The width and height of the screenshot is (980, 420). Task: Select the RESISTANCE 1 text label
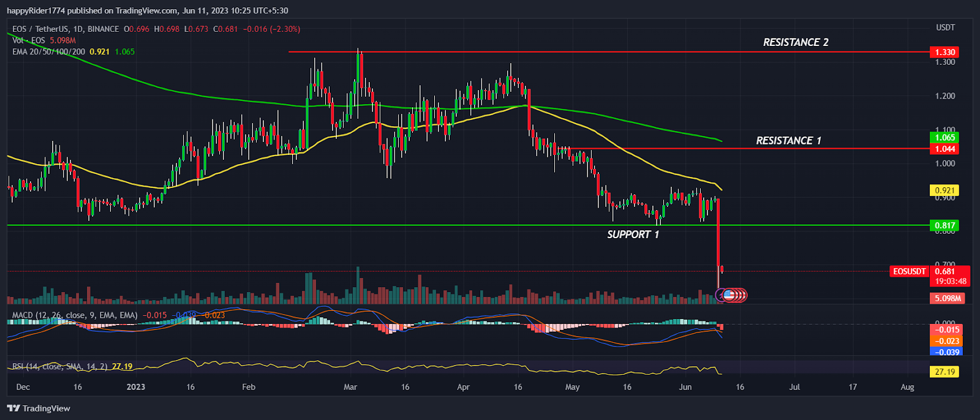click(x=788, y=141)
